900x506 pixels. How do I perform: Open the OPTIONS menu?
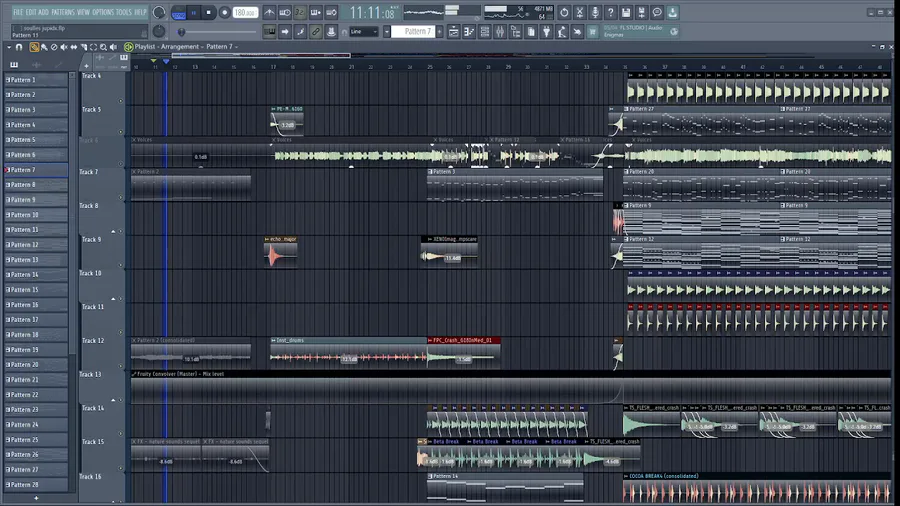click(x=103, y=12)
